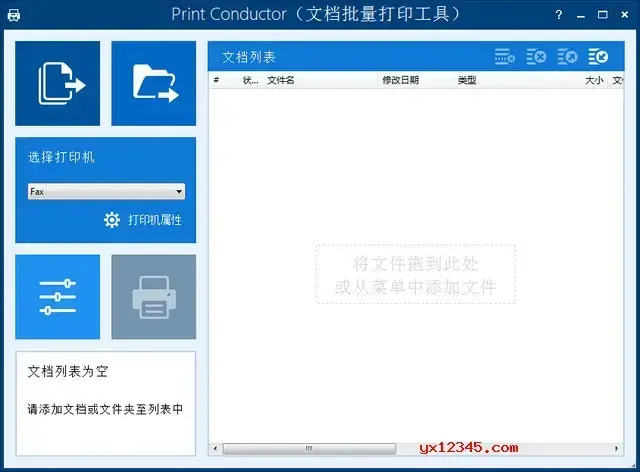Minimize the Print Conductor window

581,15
